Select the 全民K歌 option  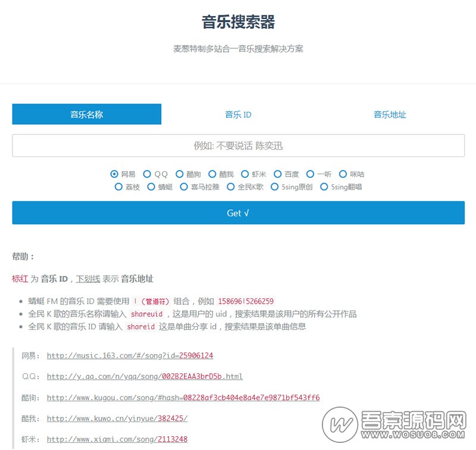point(231,187)
